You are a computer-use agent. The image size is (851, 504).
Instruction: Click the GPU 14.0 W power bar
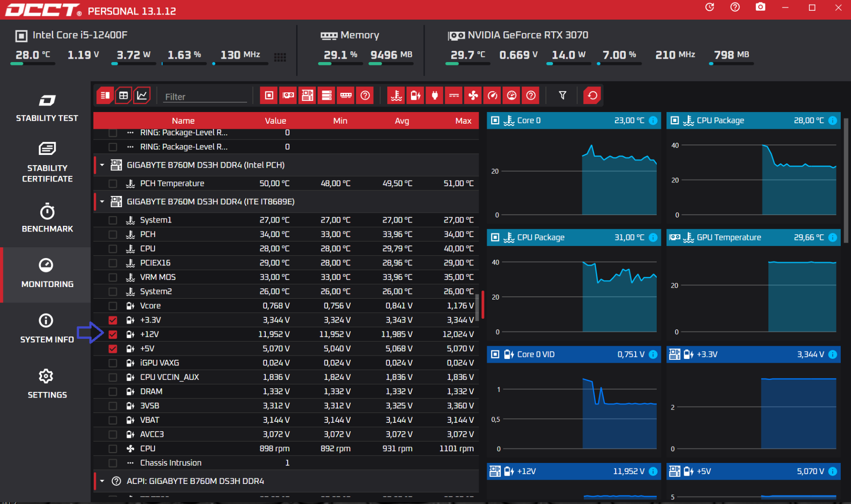(x=568, y=63)
